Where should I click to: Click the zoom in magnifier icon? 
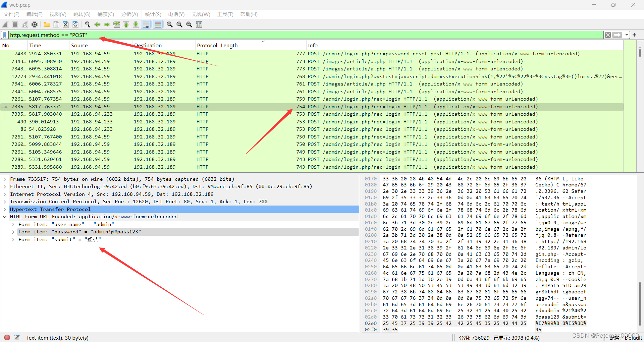pyautogui.click(x=170, y=24)
